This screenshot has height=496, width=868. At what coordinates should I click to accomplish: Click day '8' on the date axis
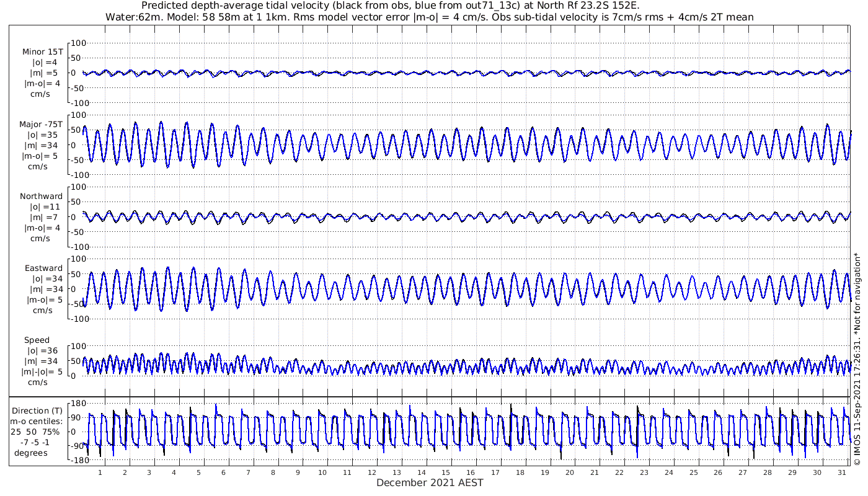click(273, 472)
